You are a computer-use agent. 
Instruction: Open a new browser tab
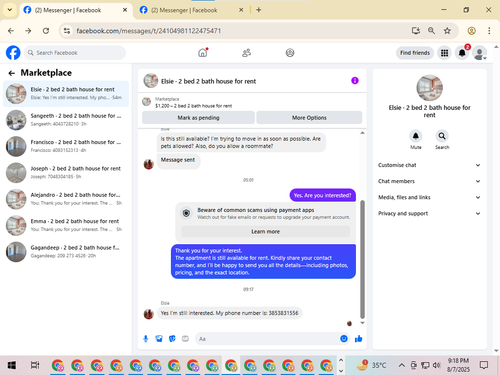click(259, 10)
